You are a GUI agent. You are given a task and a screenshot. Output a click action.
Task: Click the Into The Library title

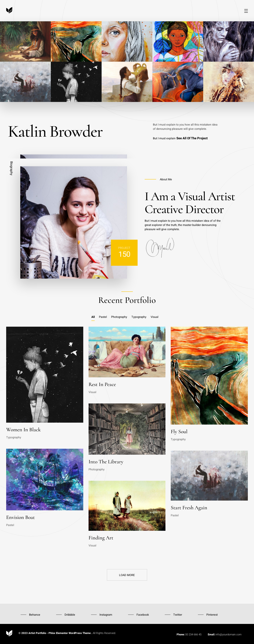point(106,462)
